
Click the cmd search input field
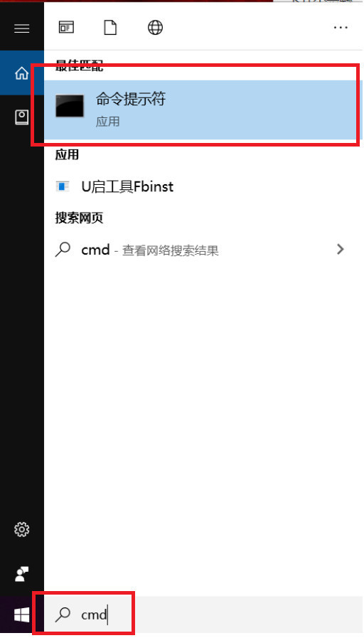(203, 615)
